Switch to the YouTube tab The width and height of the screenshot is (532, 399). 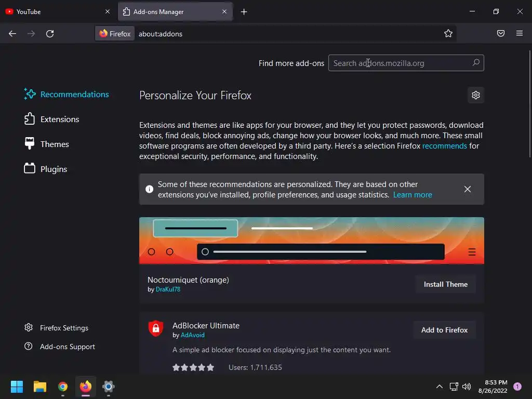58,11
